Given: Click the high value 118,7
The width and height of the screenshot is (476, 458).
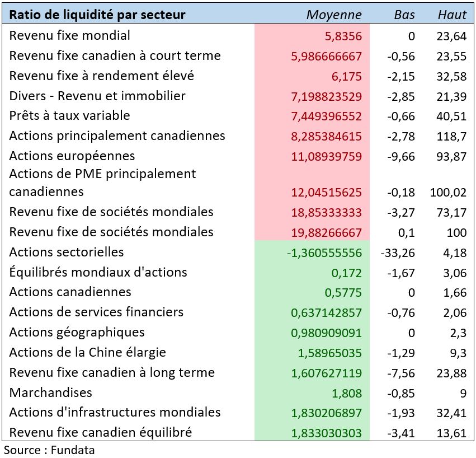Looking at the screenshot, I should [453, 136].
